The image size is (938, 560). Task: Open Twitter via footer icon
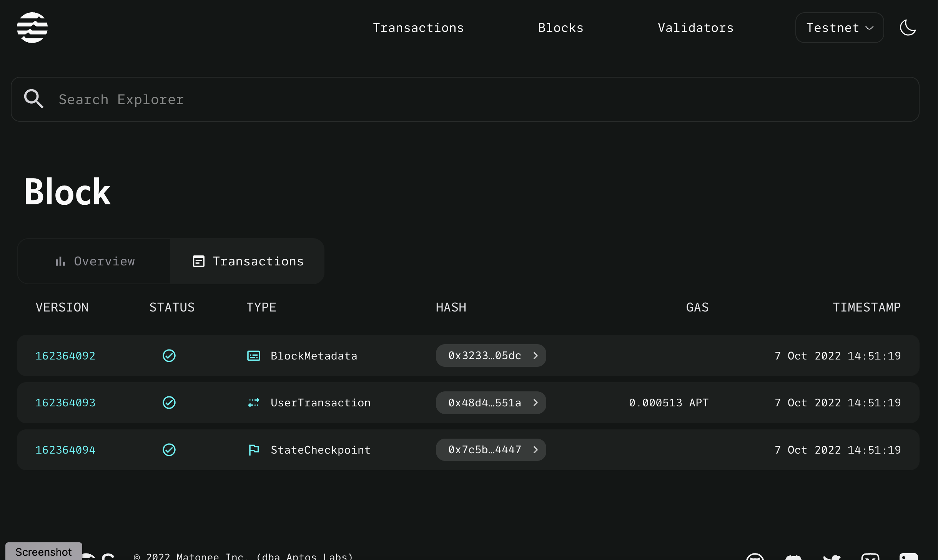point(832,558)
